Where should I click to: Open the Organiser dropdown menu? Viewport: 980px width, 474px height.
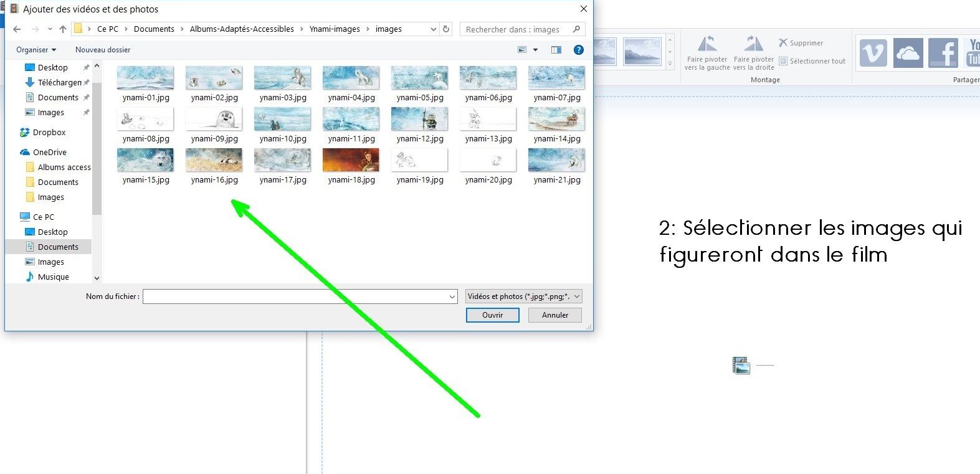coord(36,50)
